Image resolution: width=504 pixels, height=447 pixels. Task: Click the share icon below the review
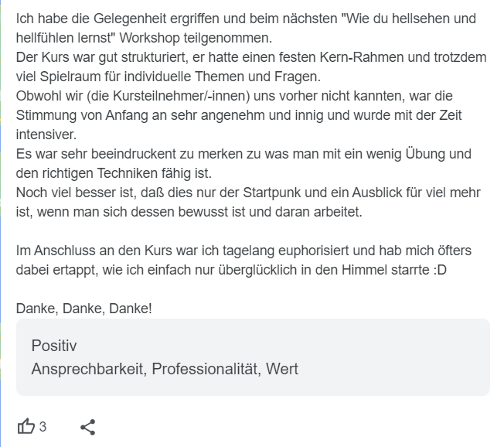88,427
